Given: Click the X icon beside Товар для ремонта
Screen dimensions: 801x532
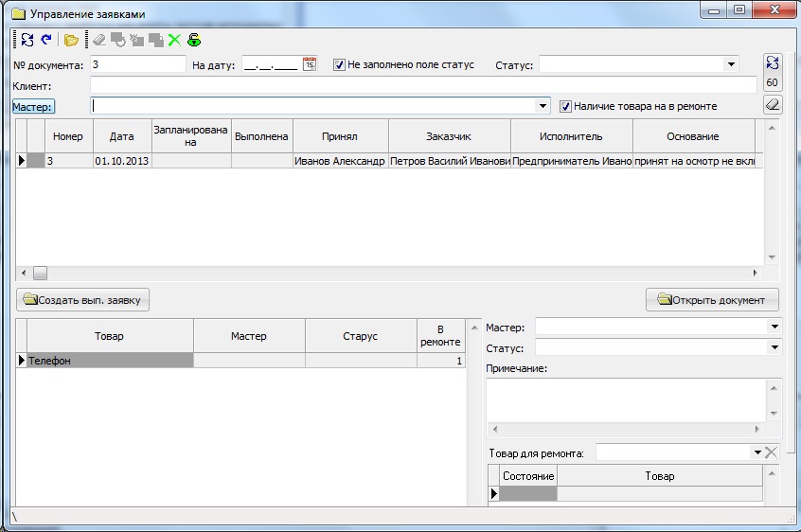Looking at the screenshot, I should [771, 452].
